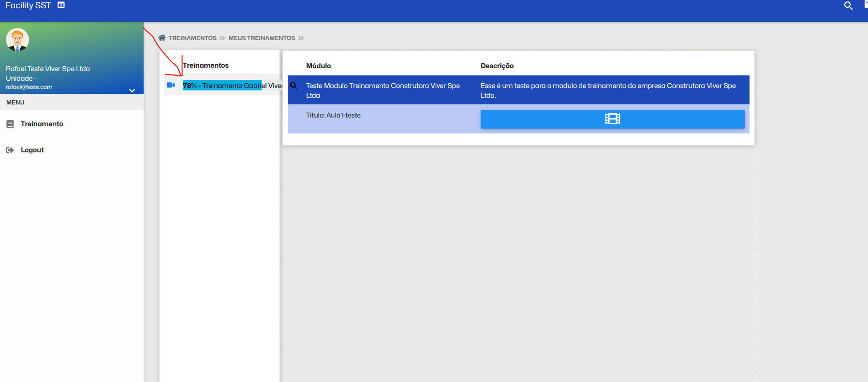Screen dimensions: 868x382
Task: Open search with the top-right magnifier icon
Action: [x=848, y=6]
